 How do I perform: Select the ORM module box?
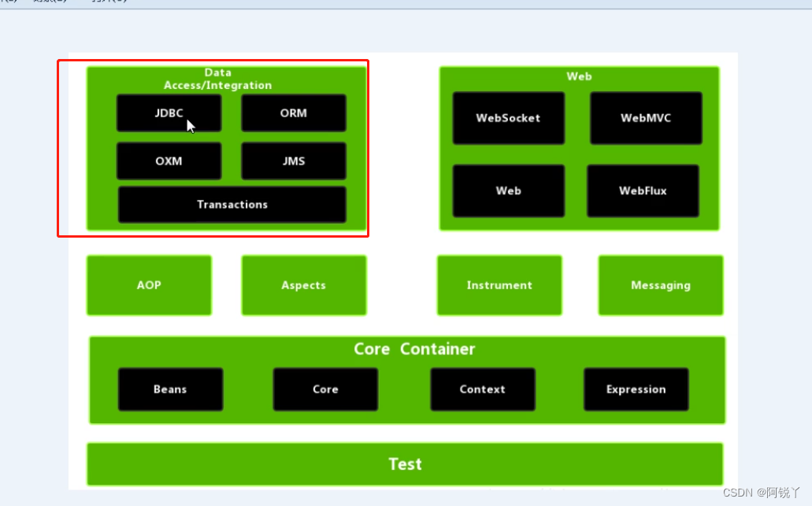pos(294,113)
